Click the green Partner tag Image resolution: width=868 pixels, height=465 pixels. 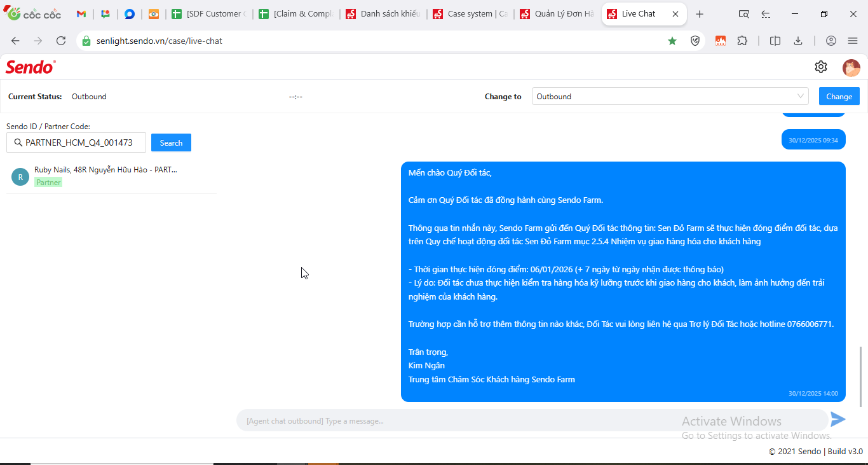[x=48, y=183]
